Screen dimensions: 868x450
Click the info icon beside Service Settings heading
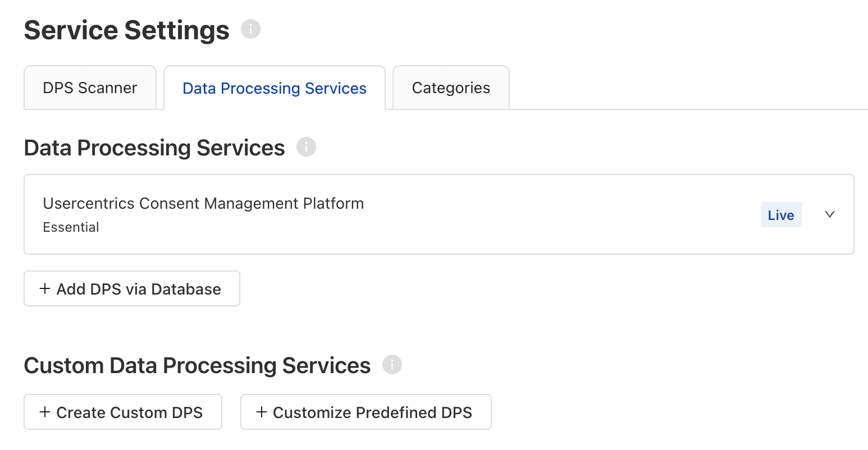tap(251, 29)
